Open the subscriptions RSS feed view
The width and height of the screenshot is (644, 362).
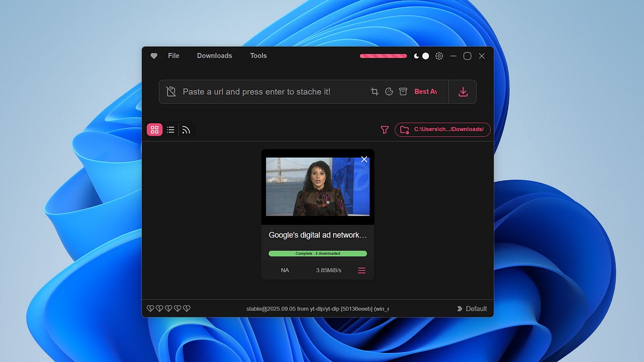[x=186, y=129]
